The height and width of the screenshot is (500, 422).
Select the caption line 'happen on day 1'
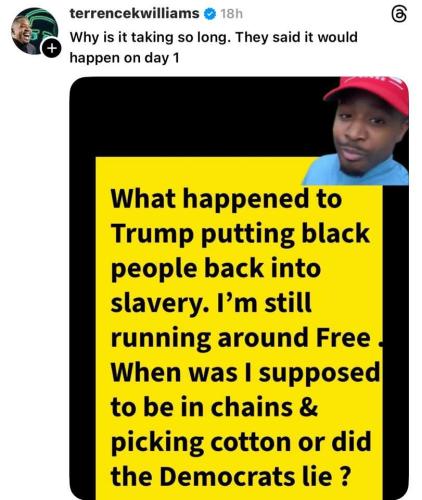coord(124,58)
